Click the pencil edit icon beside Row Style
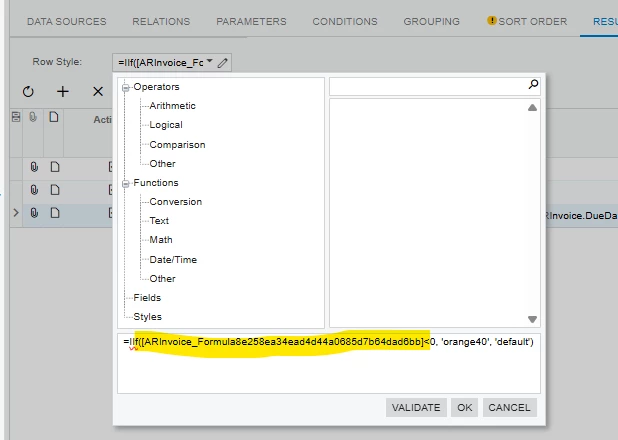 pyautogui.click(x=223, y=63)
